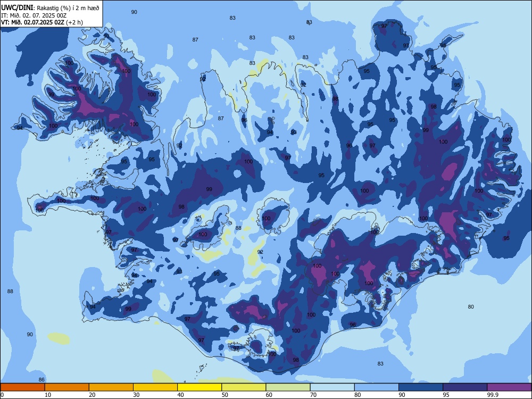Select the "(+2 h)" forecast offset text
The image size is (532, 399).
point(74,22)
